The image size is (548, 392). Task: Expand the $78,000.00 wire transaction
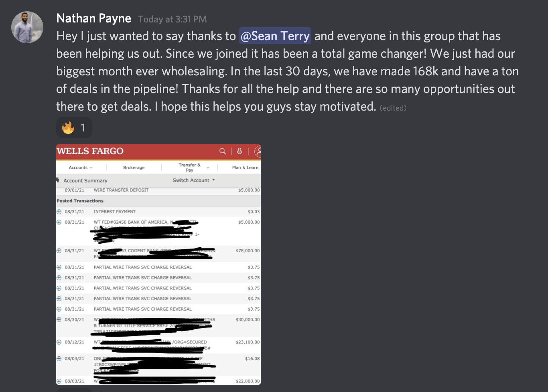(59, 251)
